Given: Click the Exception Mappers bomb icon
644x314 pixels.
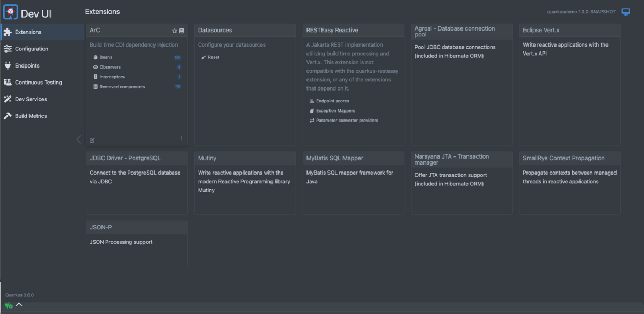Looking at the screenshot, I should click(x=312, y=110).
